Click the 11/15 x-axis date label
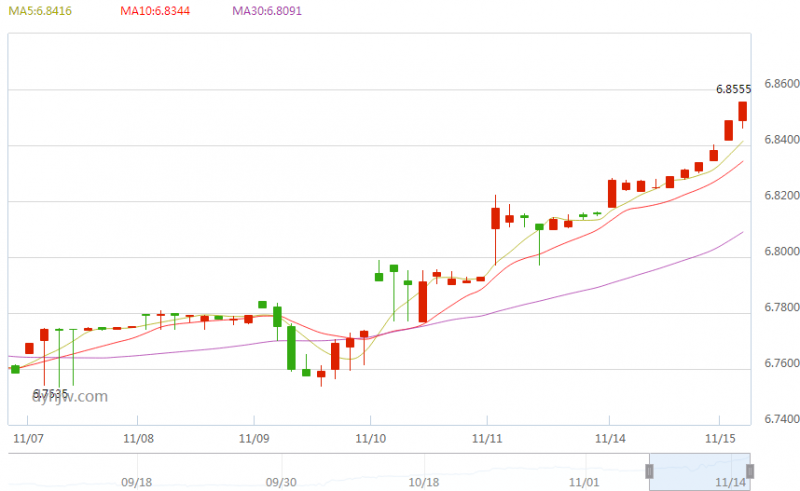 click(x=719, y=438)
